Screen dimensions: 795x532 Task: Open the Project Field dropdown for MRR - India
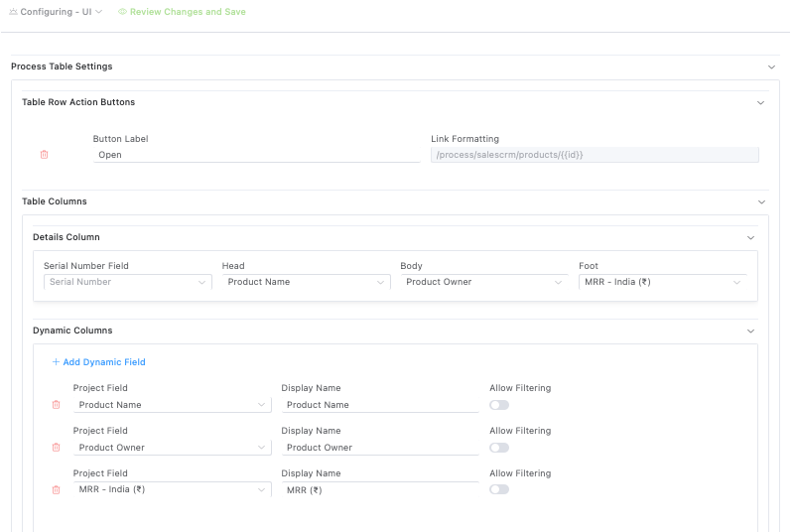tap(173, 489)
